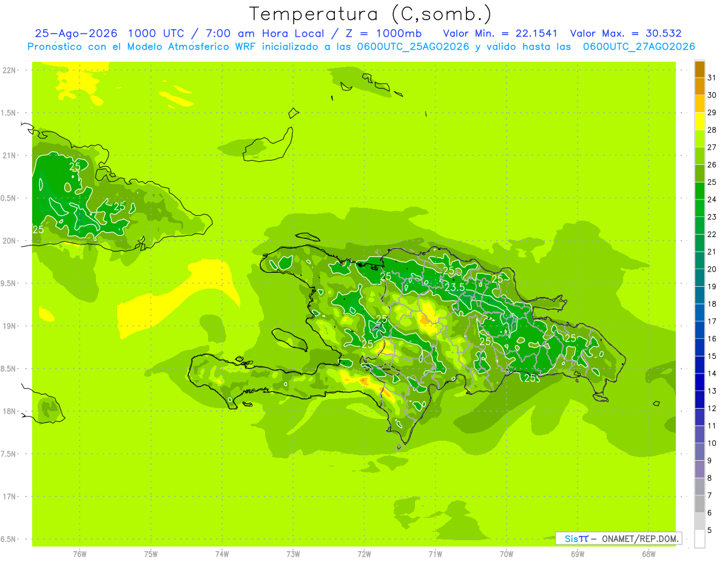
Task: Click the orange color swatch labeled 31
Action: tap(699, 69)
